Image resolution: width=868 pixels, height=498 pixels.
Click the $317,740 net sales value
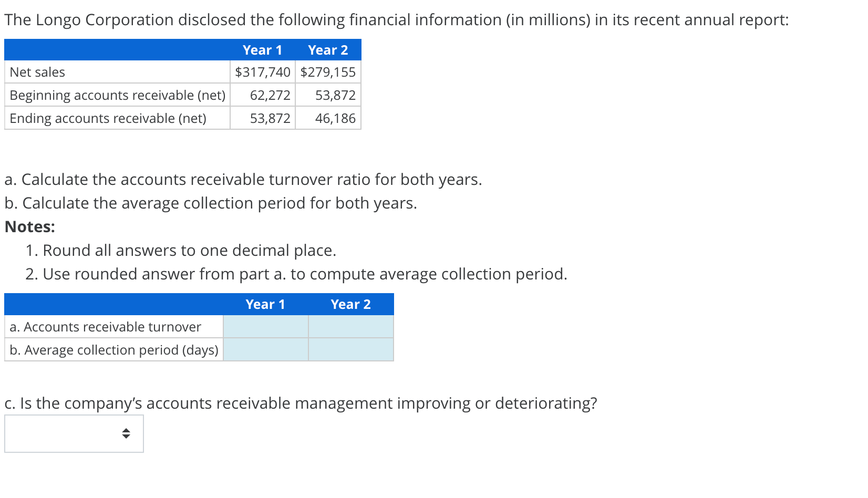coord(262,72)
